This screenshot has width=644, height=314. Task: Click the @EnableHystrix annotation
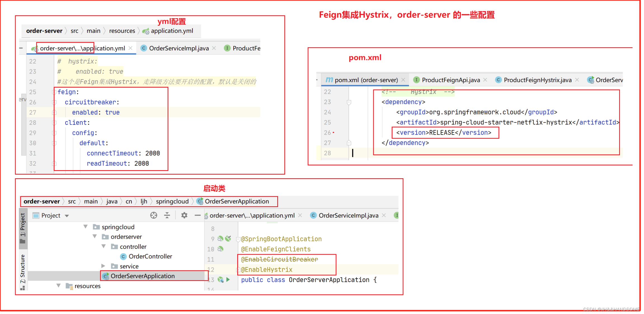click(x=267, y=270)
